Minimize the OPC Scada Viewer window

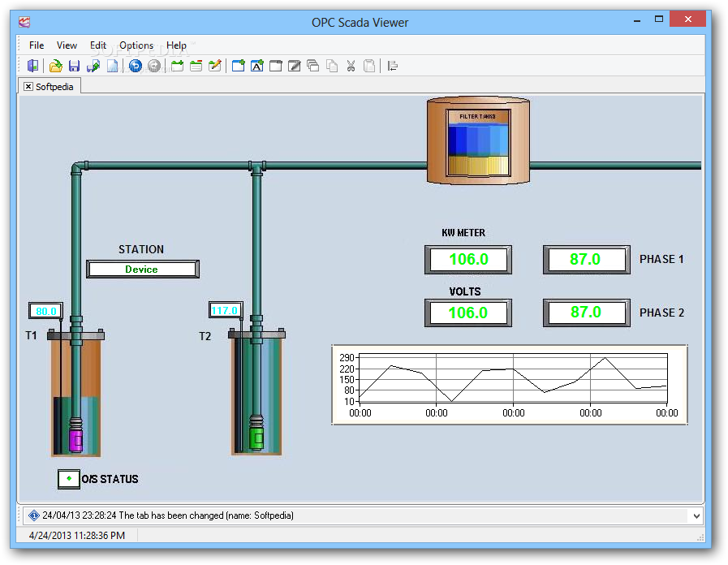click(637, 20)
